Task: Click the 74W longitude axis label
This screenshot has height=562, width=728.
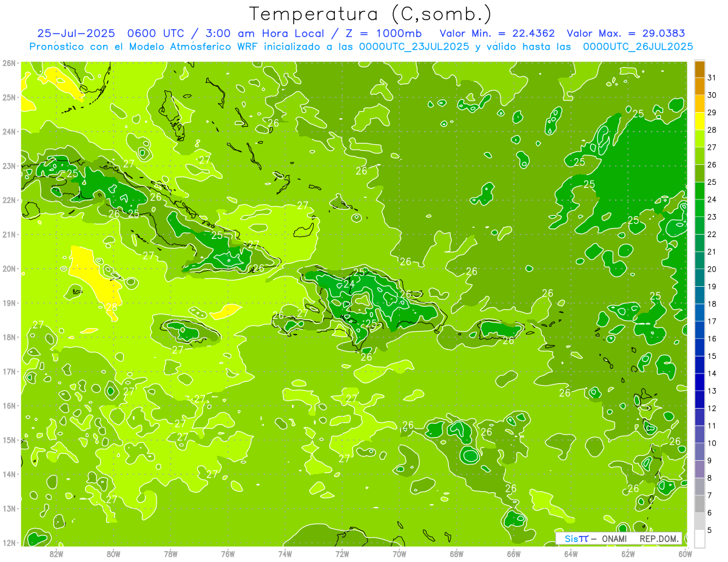Action: pos(285,554)
